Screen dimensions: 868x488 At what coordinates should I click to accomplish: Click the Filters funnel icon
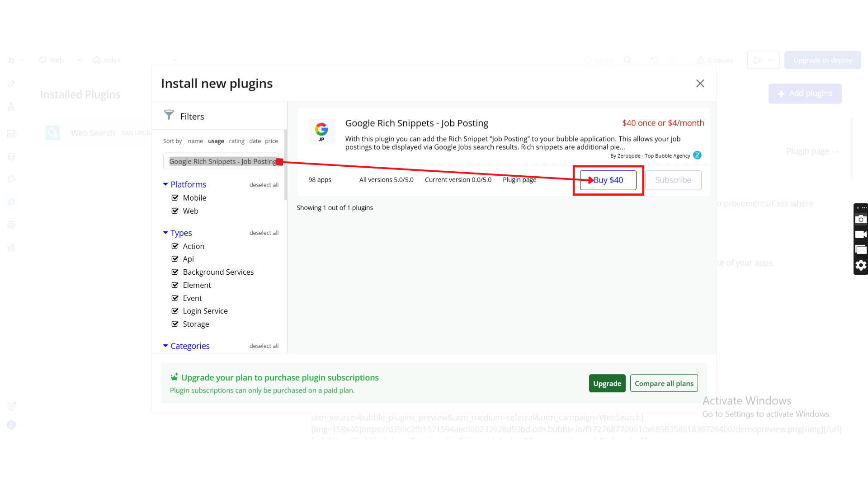coord(169,115)
